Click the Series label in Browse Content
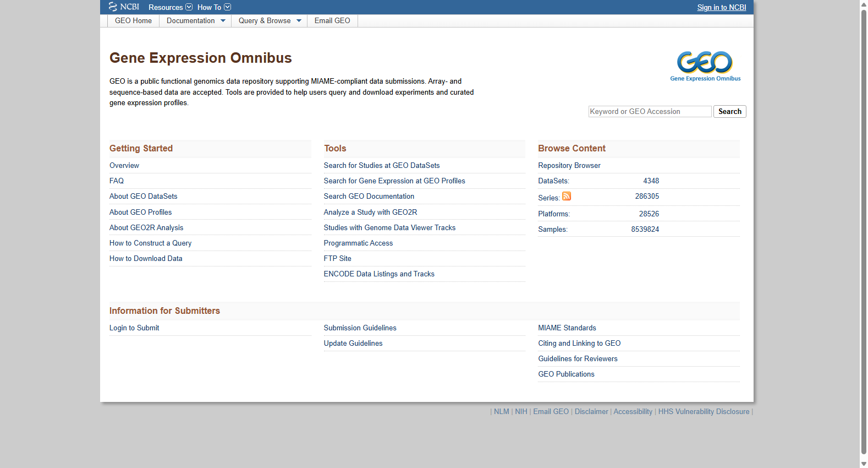868x468 pixels. click(549, 198)
